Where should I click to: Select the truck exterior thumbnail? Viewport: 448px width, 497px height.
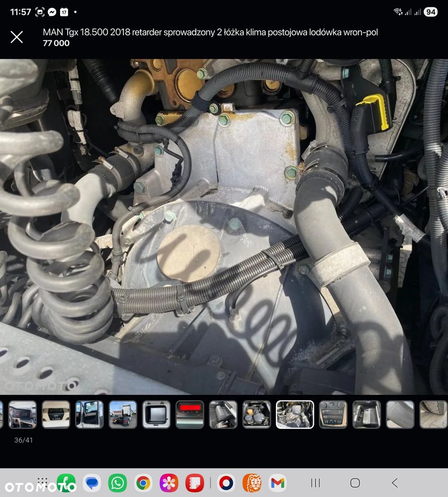(123, 414)
